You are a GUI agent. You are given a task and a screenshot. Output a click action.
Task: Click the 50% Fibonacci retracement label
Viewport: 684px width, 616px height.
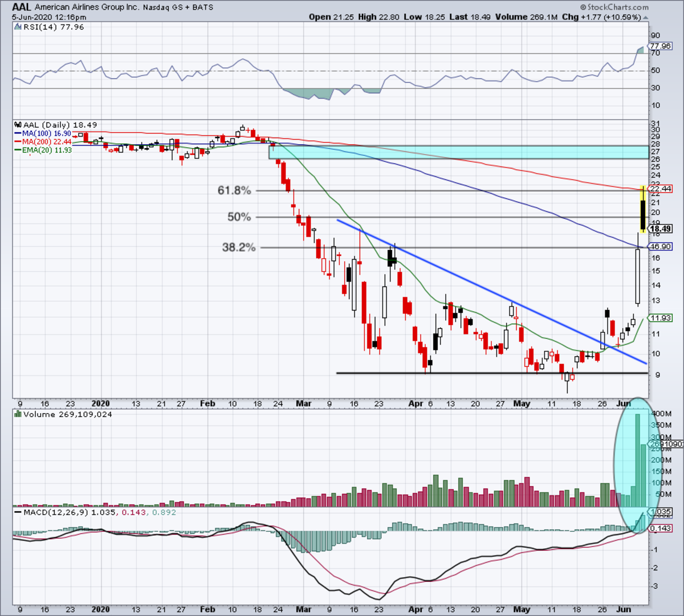coord(239,217)
